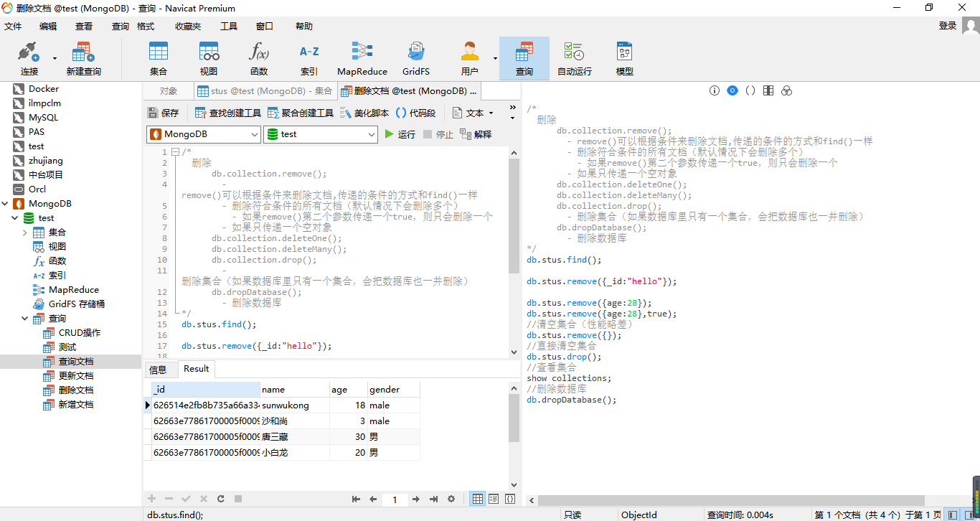The image size is (980, 521).
Task: Open the 视图 views toolbar icon
Action: click(x=209, y=58)
